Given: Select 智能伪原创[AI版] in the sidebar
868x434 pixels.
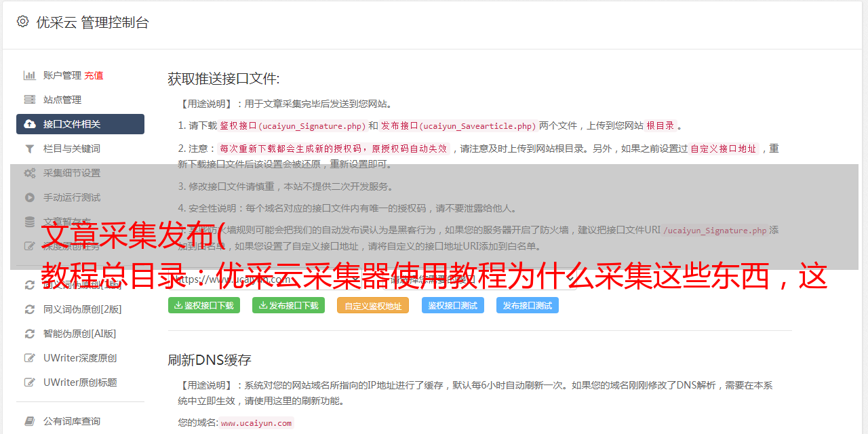Looking at the screenshot, I should [x=80, y=334].
